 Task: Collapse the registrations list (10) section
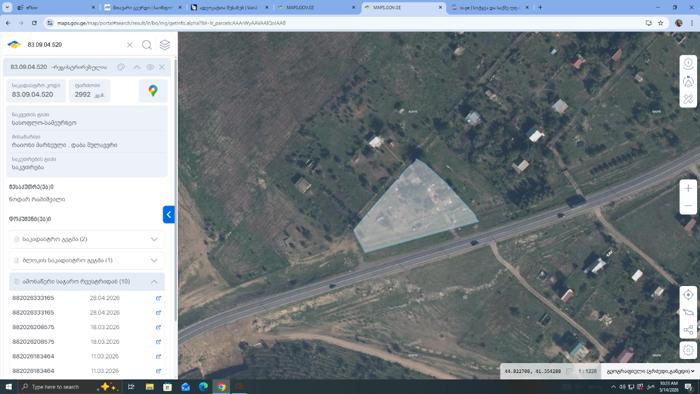pos(87,282)
